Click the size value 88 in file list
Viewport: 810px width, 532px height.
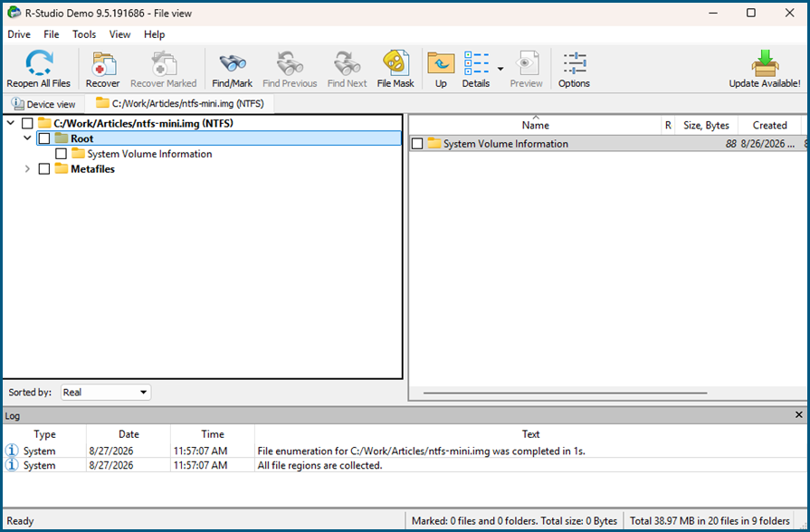click(x=730, y=144)
